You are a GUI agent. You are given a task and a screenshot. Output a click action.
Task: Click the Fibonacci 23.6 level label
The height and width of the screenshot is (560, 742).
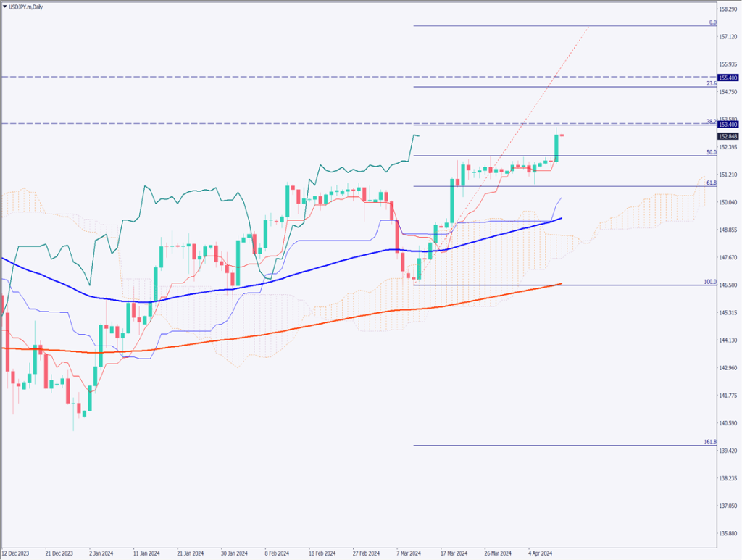tap(712, 84)
